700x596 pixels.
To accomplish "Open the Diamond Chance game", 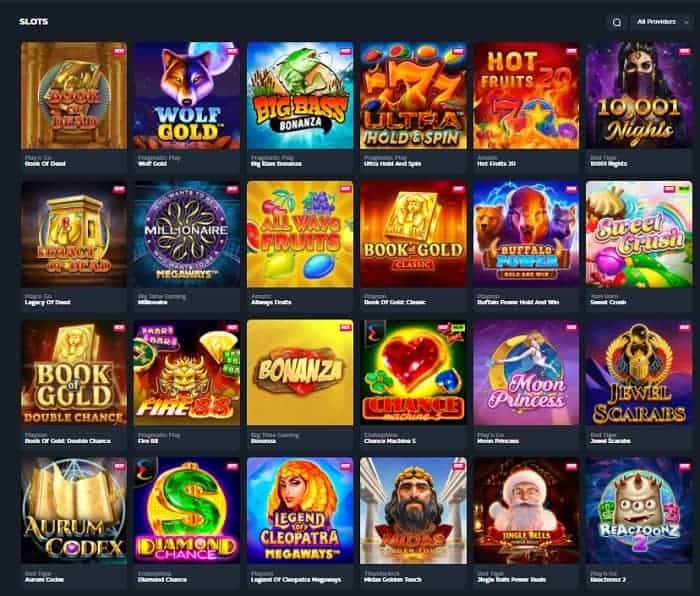I will point(187,511).
